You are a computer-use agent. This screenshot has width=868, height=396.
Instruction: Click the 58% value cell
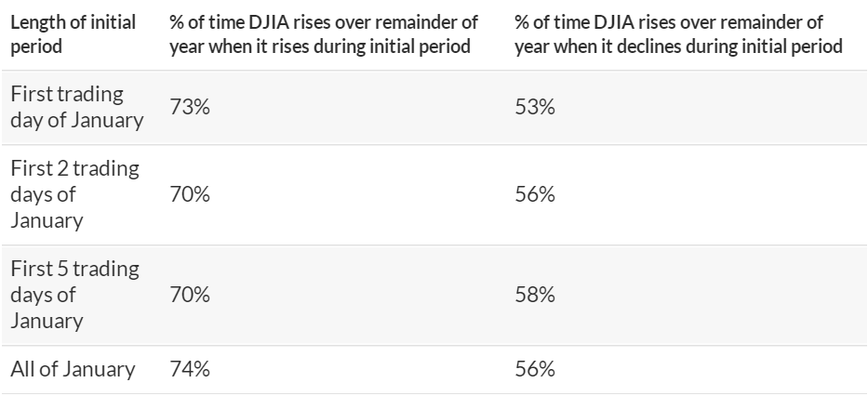[x=534, y=295]
